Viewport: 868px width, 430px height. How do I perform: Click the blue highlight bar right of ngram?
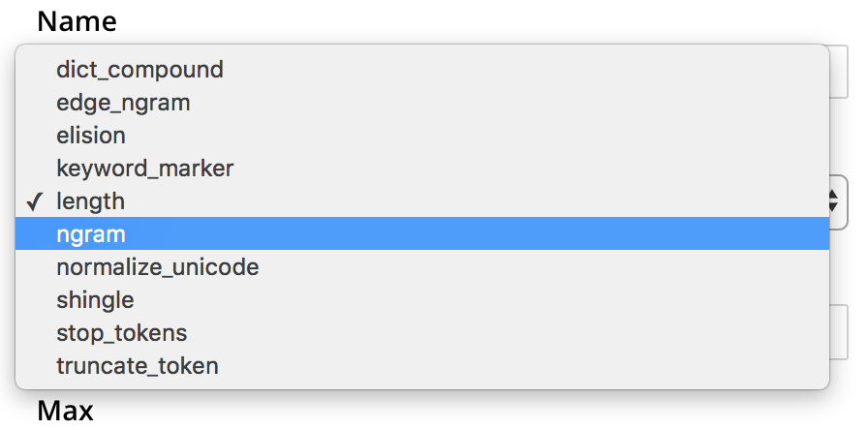[484, 234]
